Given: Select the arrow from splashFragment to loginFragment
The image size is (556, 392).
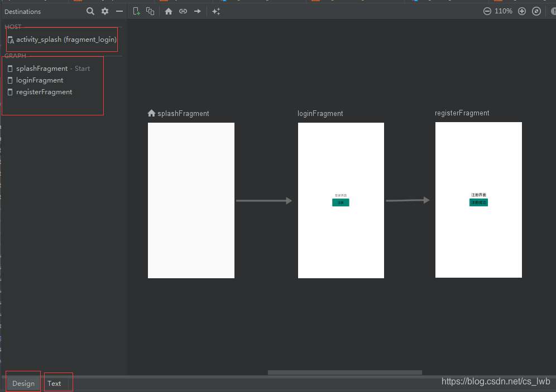Looking at the screenshot, I should tap(264, 201).
